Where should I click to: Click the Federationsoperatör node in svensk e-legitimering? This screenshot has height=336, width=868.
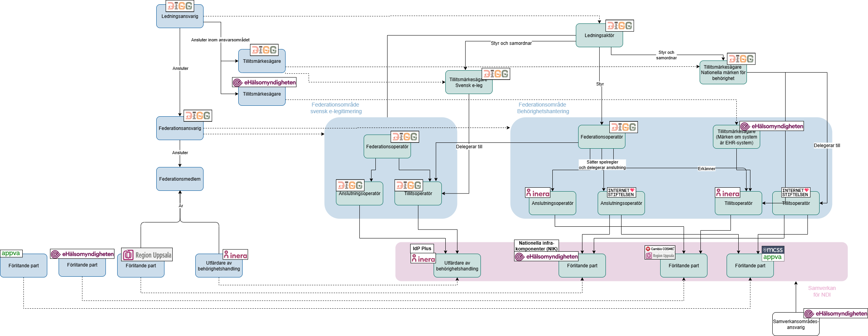click(387, 148)
